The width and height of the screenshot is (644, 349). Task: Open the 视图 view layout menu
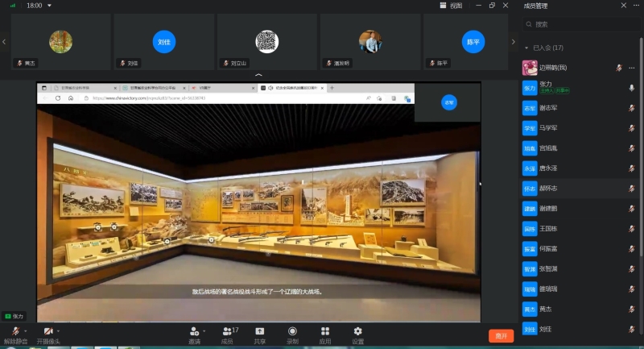[x=451, y=6]
